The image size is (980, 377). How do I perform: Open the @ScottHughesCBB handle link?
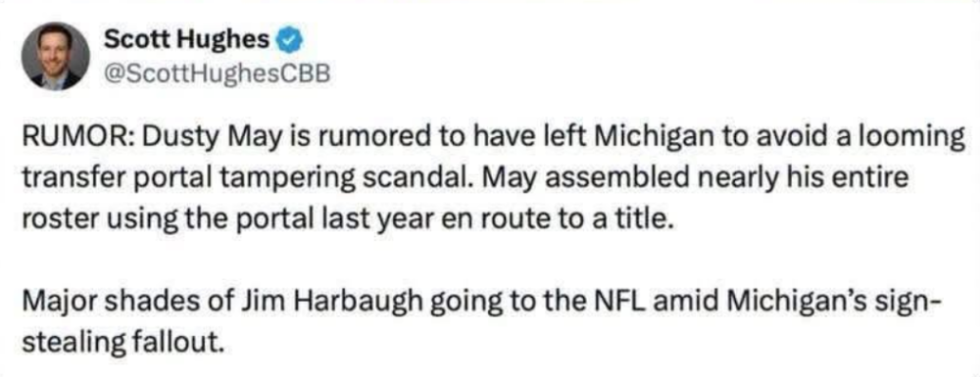pyautogui.click(x=216, y=74)
